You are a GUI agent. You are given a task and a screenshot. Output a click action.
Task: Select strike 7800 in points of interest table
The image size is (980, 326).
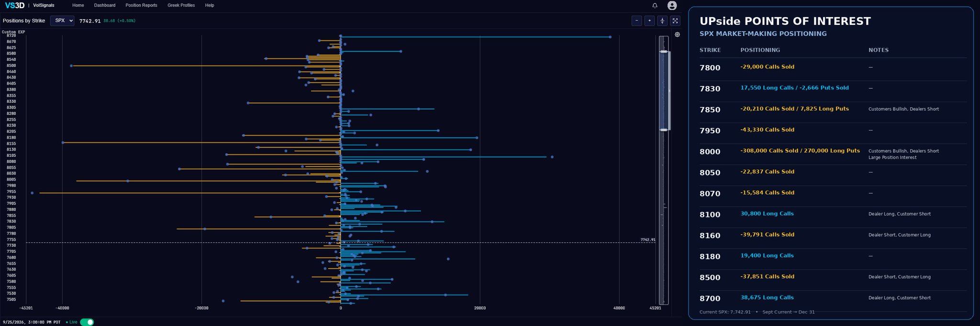click(x=710, y=68)
